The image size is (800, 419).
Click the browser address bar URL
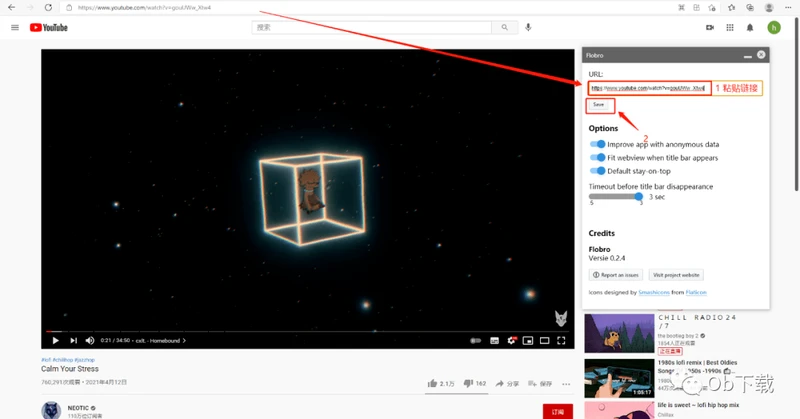coord(144,8)
